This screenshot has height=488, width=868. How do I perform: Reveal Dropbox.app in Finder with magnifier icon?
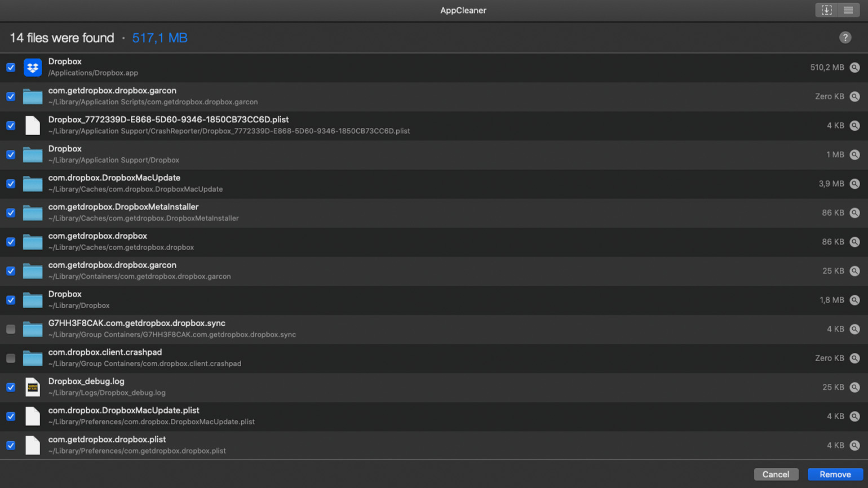pyautogui.click(x=854, y=68)
